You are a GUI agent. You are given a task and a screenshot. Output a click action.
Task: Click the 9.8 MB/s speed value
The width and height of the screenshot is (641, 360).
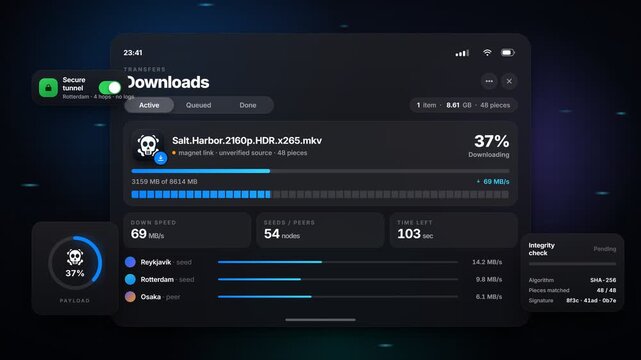(489, 280)
